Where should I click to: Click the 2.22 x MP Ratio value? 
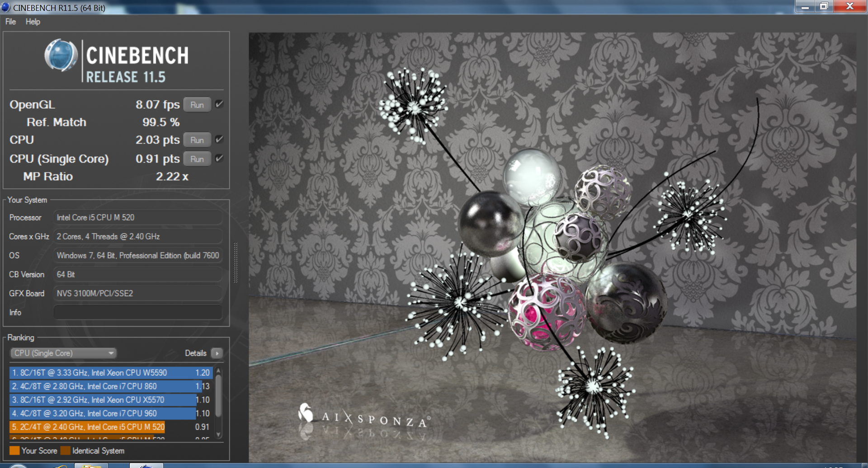pos(172,177)
